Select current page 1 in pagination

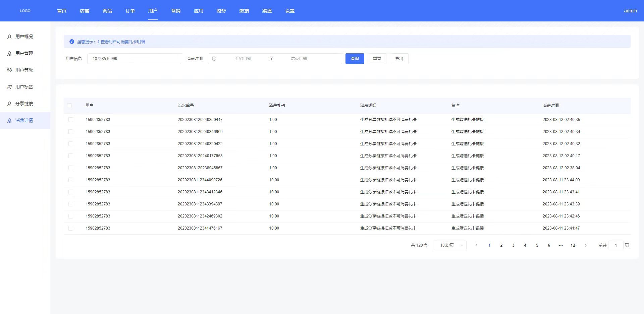(489, 245)
